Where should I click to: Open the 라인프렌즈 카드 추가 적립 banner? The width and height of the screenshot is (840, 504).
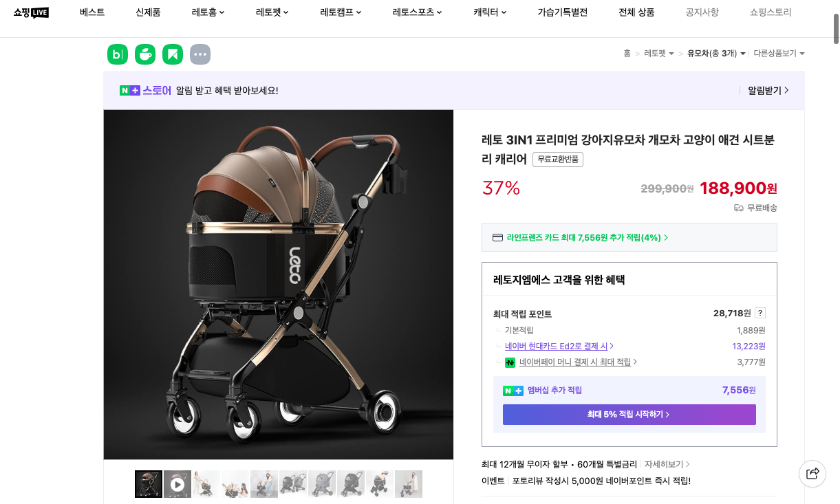point(629,237)
